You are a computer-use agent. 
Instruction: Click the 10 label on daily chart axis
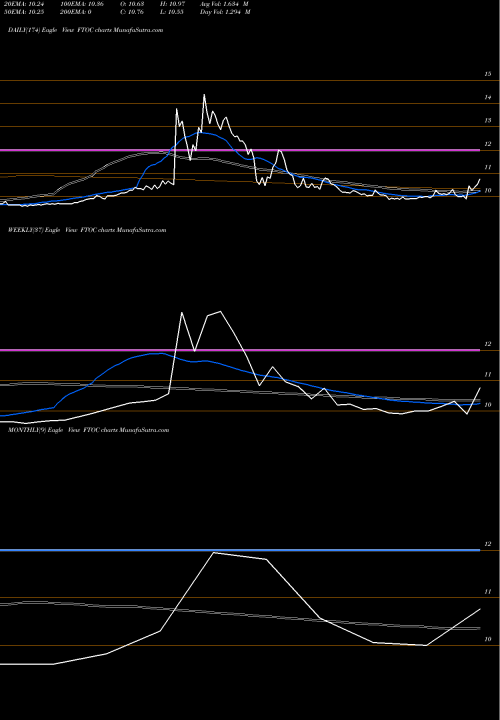point(488,191)
